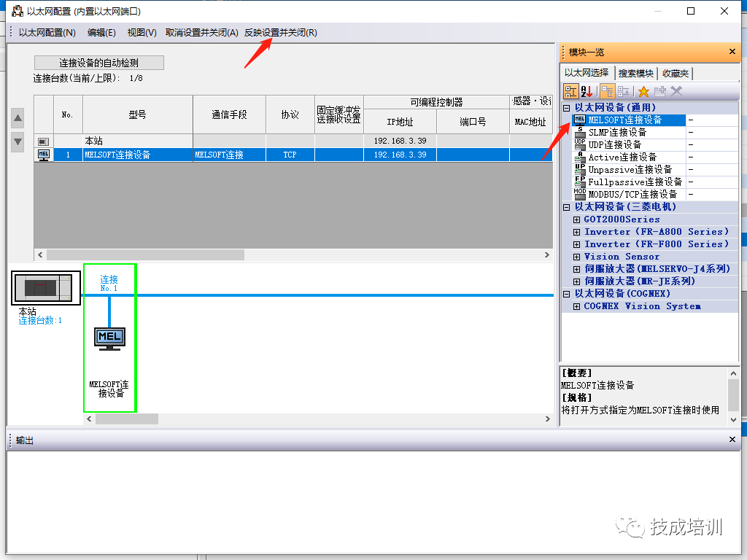The width and height of the screenshot is (747, 560).
Task: Click the table scrollbar right arrow
Action: click(547, 254)
